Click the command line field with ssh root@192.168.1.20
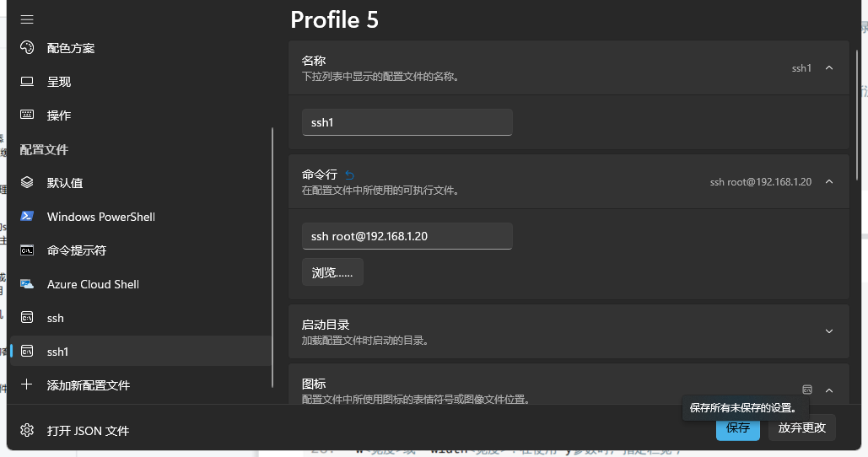The image size is (868, 457). (x=407, y=236)
